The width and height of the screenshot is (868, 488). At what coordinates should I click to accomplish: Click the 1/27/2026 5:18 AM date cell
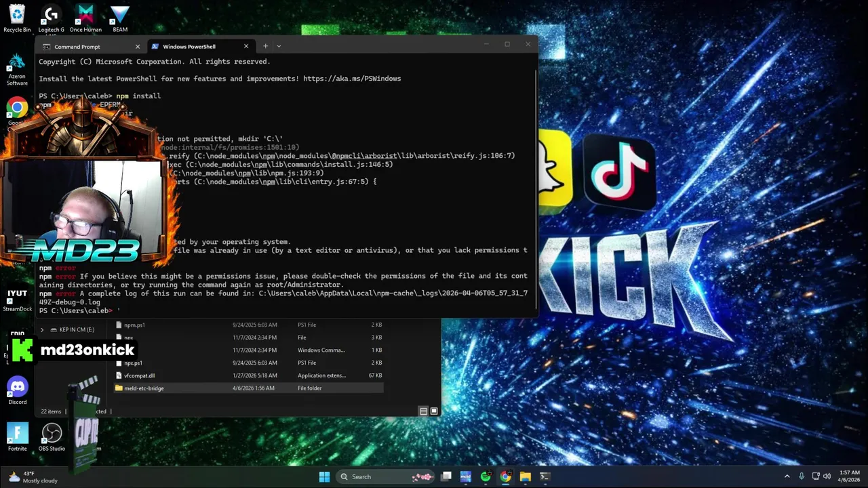pos(254,375)
